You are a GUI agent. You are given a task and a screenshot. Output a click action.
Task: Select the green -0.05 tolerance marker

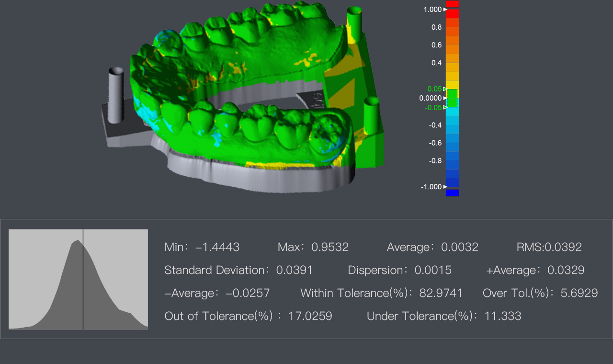445,107
